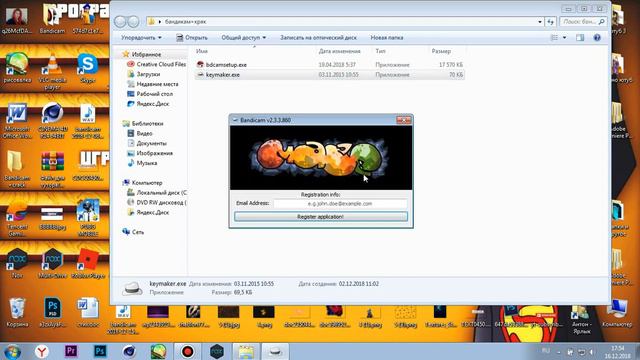The width and height of the screenshot is (640, 360).
Task: Toggle the preview pane icon
Action: coord(580,38)
